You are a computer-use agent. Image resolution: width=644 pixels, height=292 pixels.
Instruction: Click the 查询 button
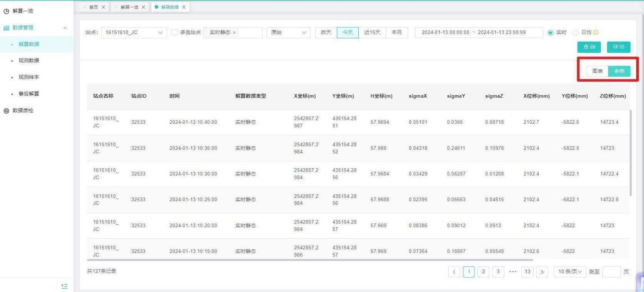589,47
